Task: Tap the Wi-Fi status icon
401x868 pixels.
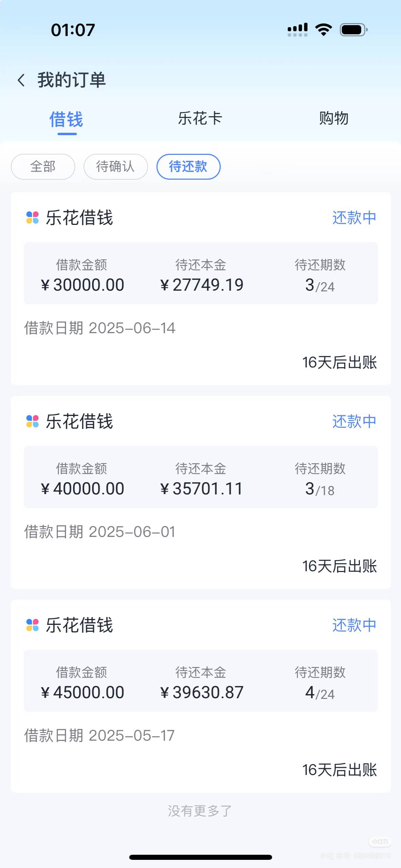Action: tap(324, 30)
